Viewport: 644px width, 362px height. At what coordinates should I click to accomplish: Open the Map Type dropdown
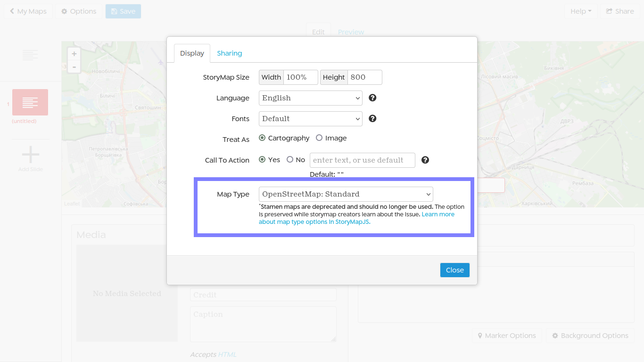pos(346,194)
